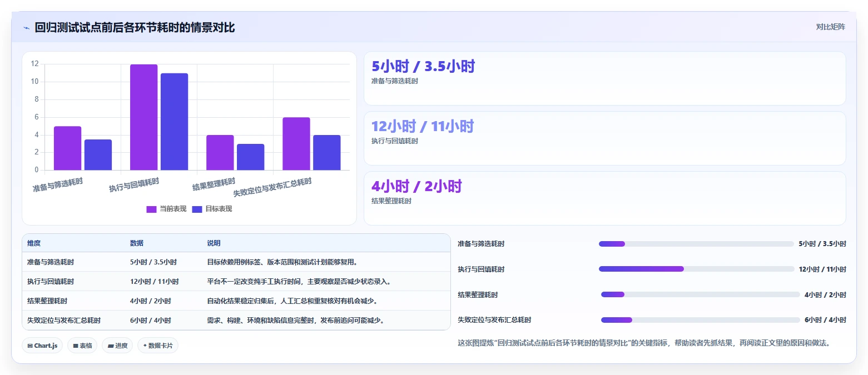
Task: Click the current bar for 执行与回填耗时 in chart
Action: (x=144, y=117)
